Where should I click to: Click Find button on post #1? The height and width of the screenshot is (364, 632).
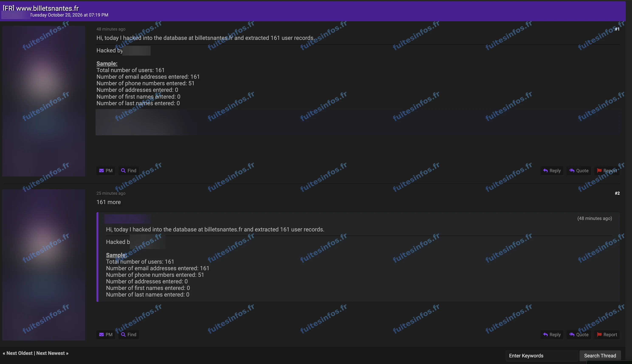pos(129,171)
